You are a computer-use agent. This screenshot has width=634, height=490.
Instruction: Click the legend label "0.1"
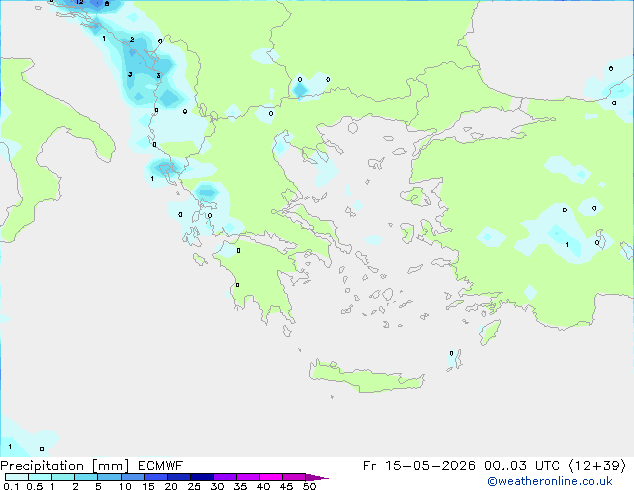11,486
